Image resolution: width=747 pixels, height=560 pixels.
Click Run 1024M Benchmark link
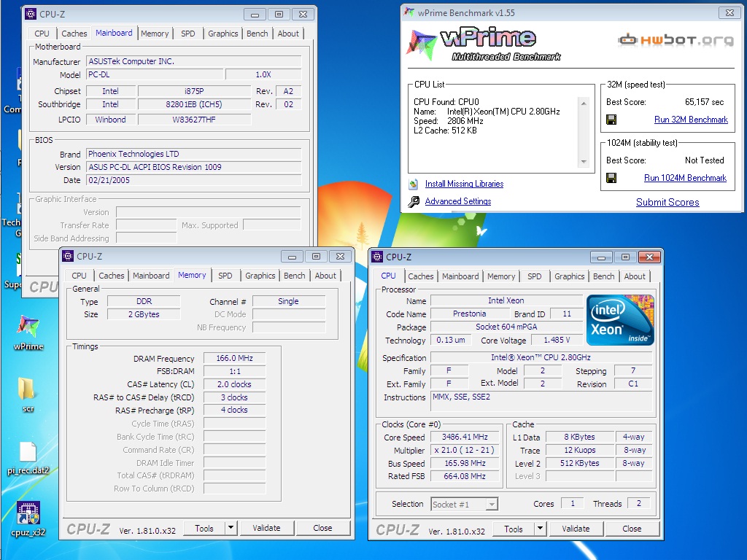pyautogui.click(x=685, y=178)
